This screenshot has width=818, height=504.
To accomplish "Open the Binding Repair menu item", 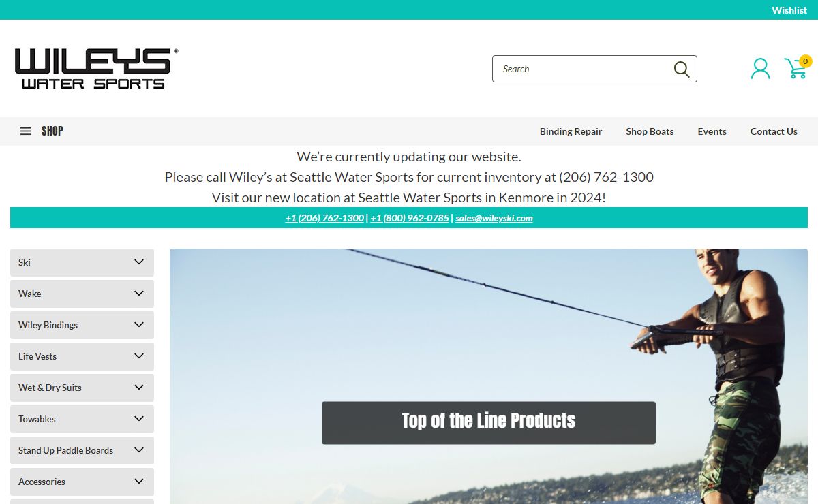I will [x=571, y=131].
